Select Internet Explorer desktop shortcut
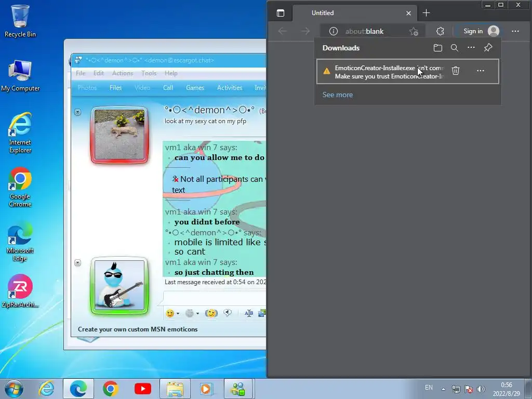The height and width of the screenshot is (399, 532). coord(20,132)
